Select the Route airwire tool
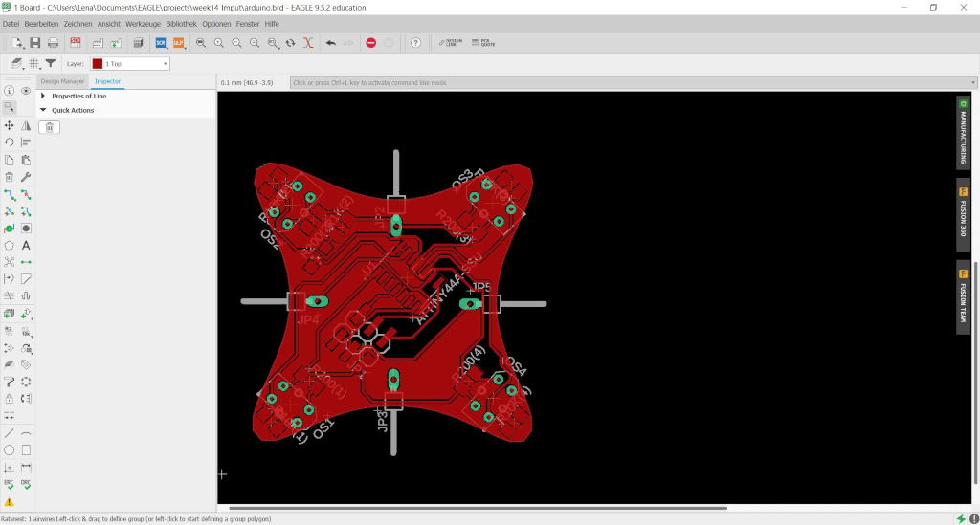The image size is (980, 525). (9, 195)
